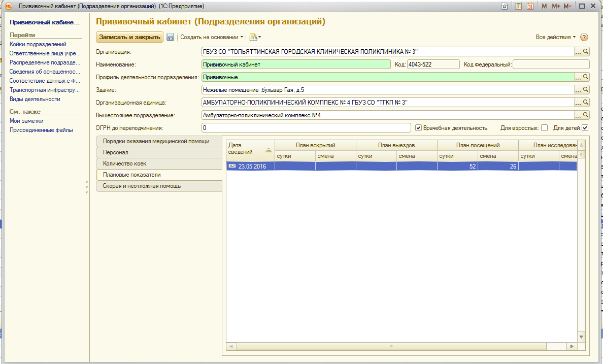Toggle the Врачебная деятельность checkbox
The width and height of the screenshot is (603, 364).
[x=419, y=128]
